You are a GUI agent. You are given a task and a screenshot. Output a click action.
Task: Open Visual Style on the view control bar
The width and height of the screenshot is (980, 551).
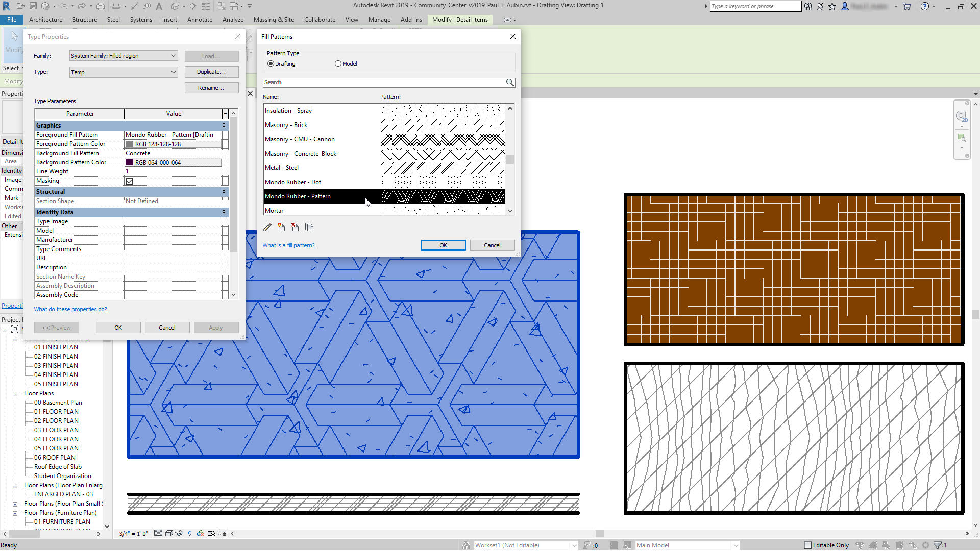(169, 533)
